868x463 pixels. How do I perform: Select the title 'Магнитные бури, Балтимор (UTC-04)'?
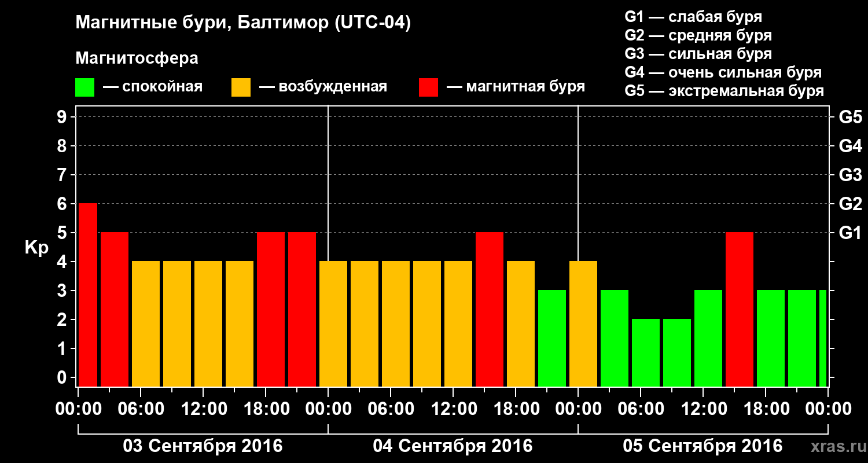click(x=243, y=23)
